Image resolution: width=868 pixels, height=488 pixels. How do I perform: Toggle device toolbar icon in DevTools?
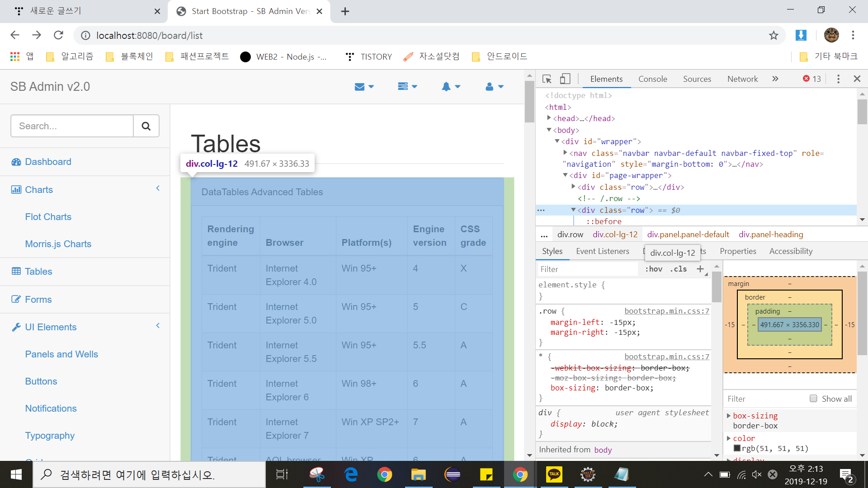[x=565, y=79]
